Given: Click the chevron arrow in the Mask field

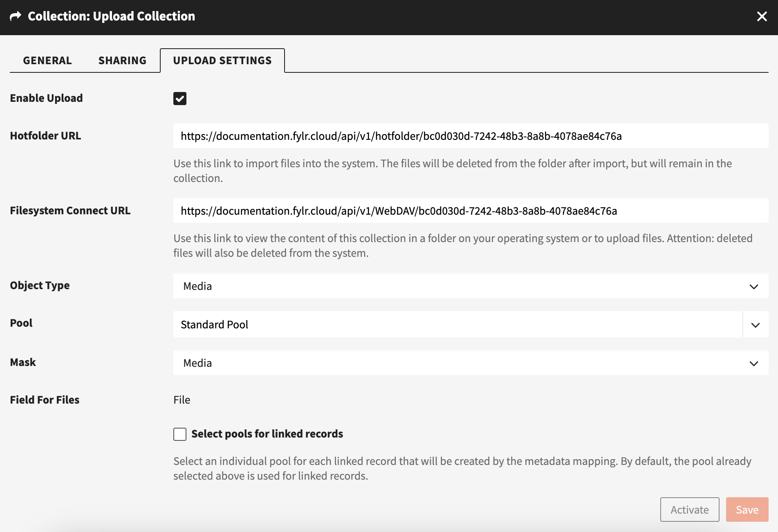Looking at the screenshot, I should coord(753,364).
